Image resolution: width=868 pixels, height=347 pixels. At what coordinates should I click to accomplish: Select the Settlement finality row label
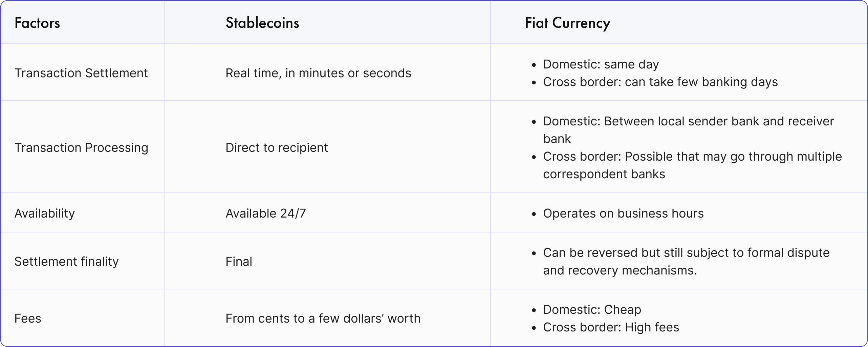tap(66, 262)
